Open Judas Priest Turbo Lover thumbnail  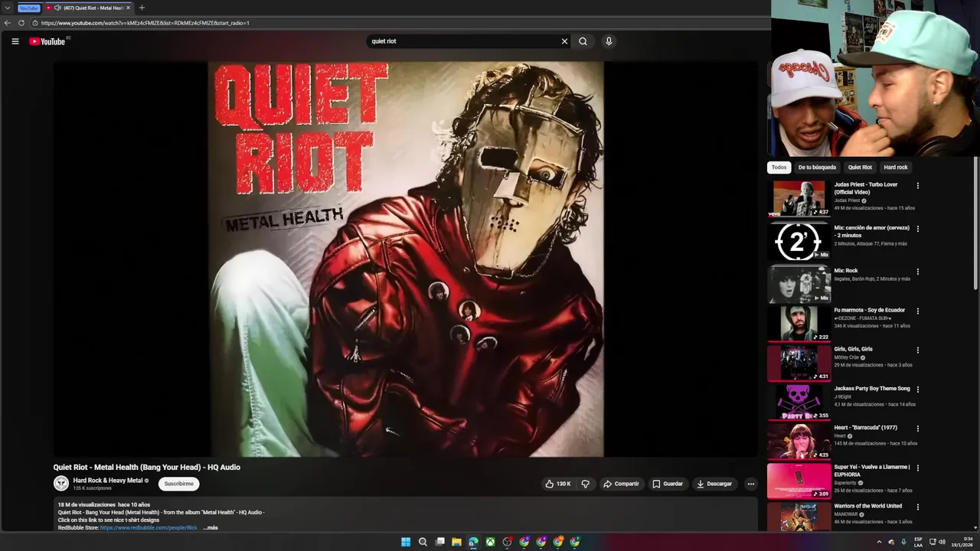[799, 198]
